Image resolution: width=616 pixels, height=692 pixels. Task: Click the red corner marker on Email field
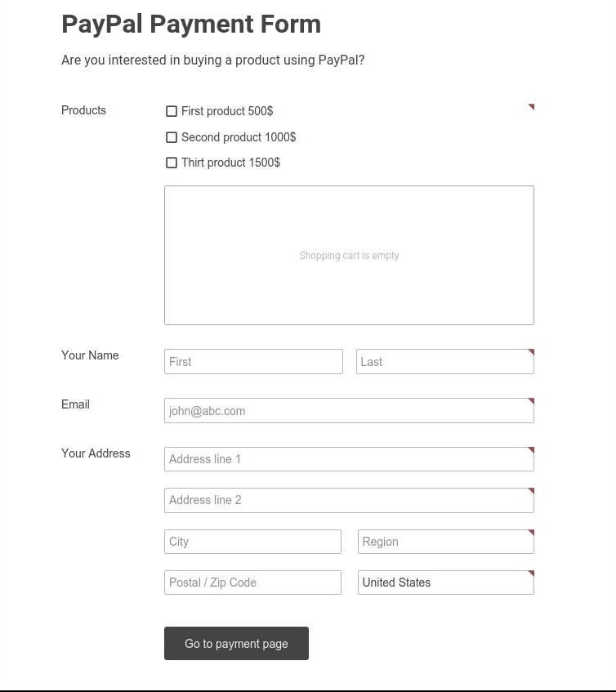point(531,401)
